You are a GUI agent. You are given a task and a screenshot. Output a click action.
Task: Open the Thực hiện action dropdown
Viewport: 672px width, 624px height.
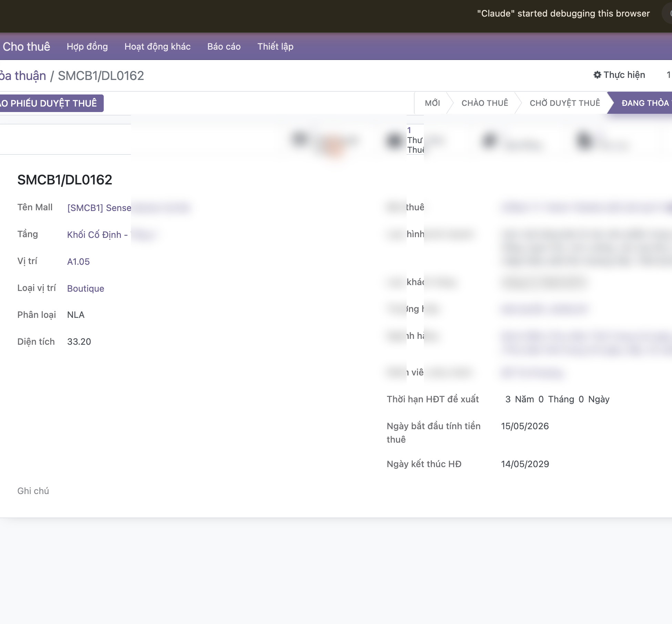pyautogui.click(x=619, y=75)
